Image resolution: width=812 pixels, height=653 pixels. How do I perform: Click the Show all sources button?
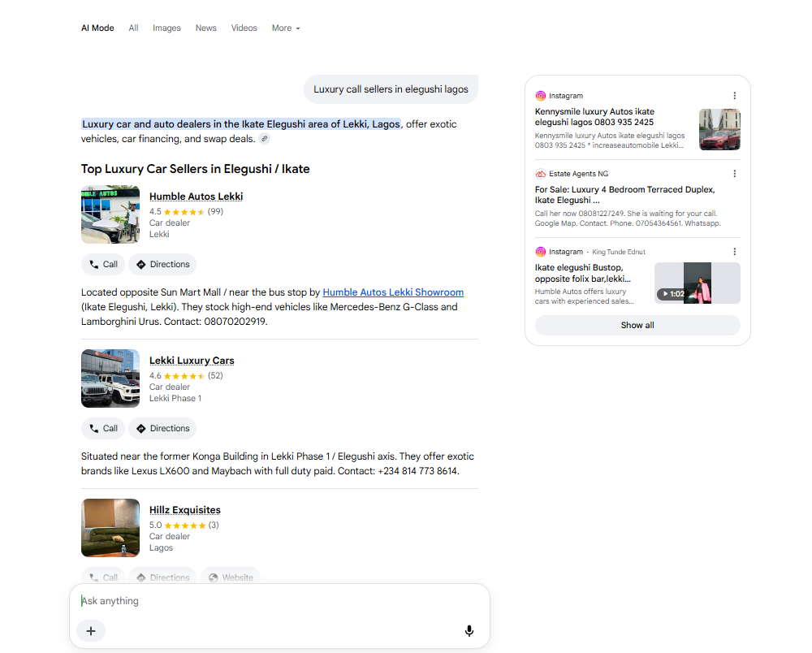click(x=637, y=325)
